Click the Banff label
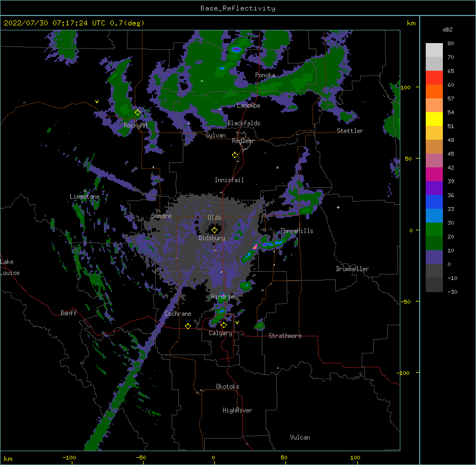Image resolution: width=476 pixels, height=465 pixels. tap(68, 313)
